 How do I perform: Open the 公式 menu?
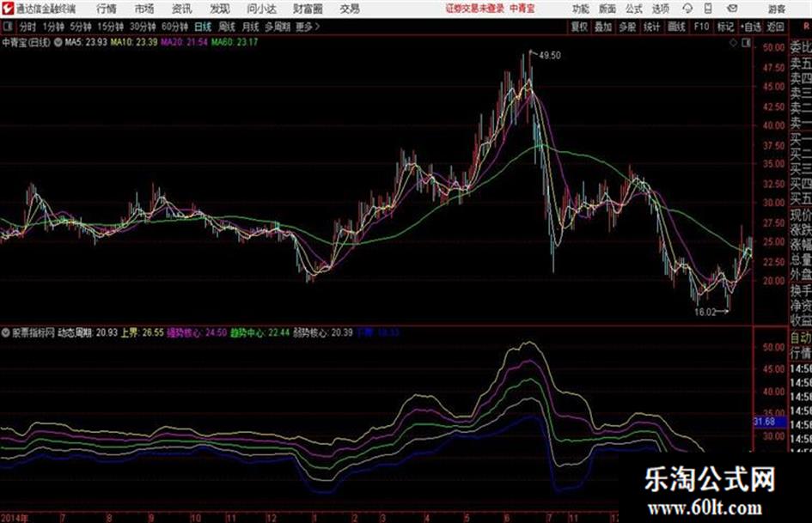coord(633,9)
